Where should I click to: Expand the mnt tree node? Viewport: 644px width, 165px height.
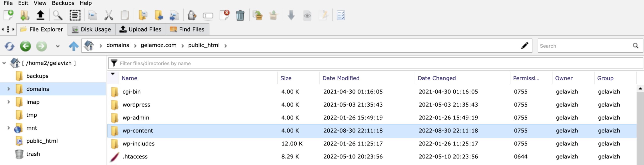pos(9,128)
